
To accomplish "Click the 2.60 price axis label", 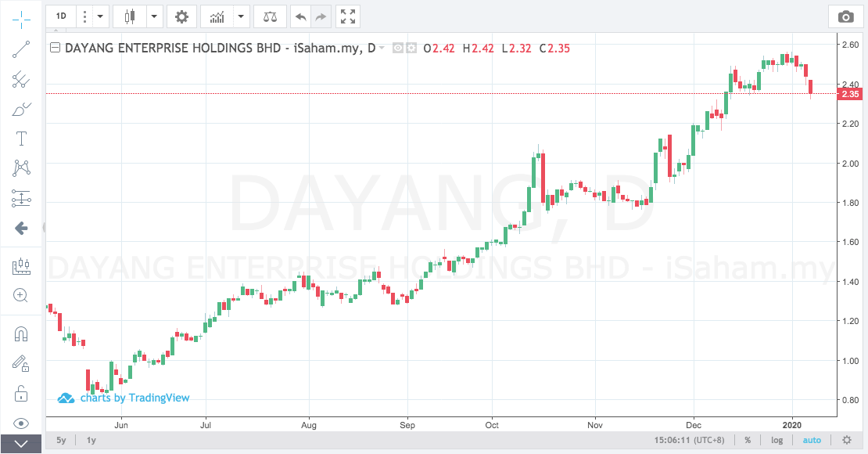I will click(850, 45).
